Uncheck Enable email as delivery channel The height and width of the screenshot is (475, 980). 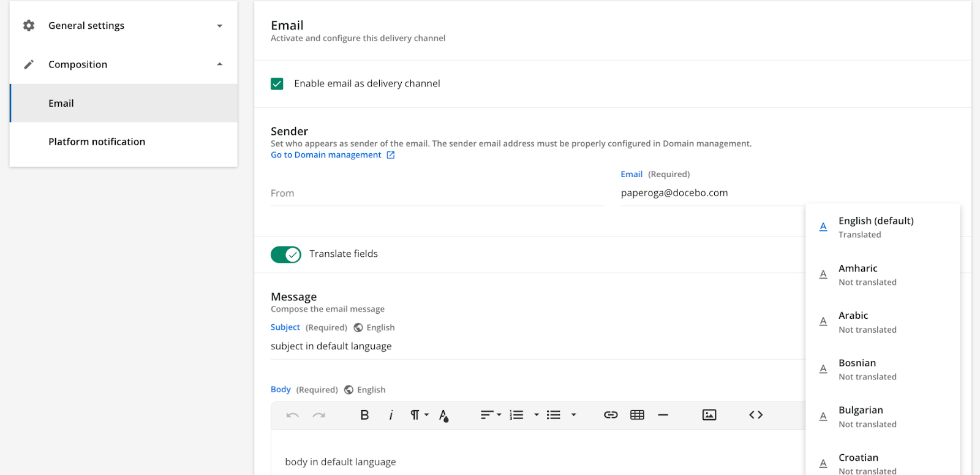click(277, 84)
